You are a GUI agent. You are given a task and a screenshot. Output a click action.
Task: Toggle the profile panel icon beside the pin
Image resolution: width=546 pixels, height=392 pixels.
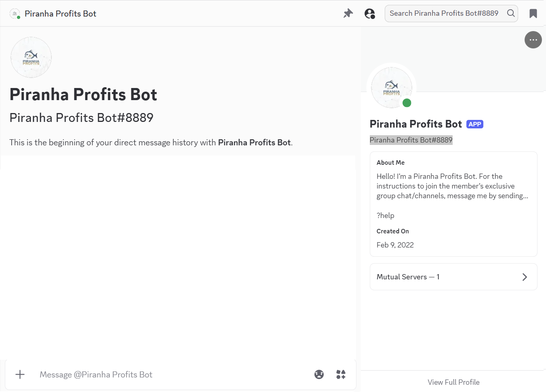370,13
